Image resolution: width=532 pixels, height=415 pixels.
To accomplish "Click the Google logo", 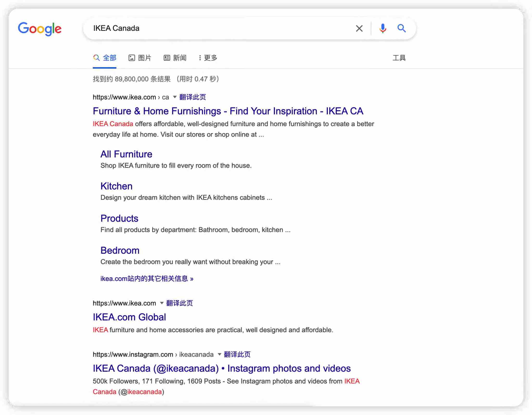I will pos(40,29).
